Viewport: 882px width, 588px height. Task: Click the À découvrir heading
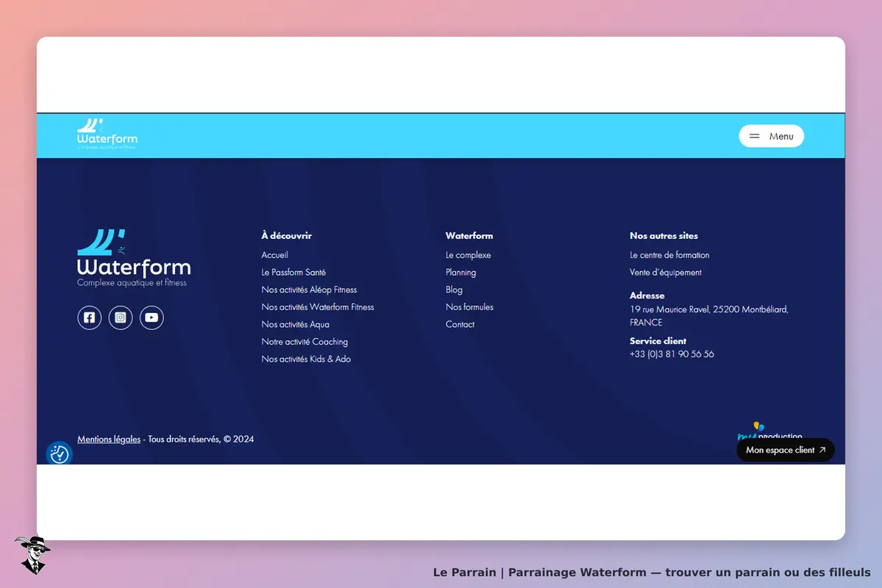point(287,236)
